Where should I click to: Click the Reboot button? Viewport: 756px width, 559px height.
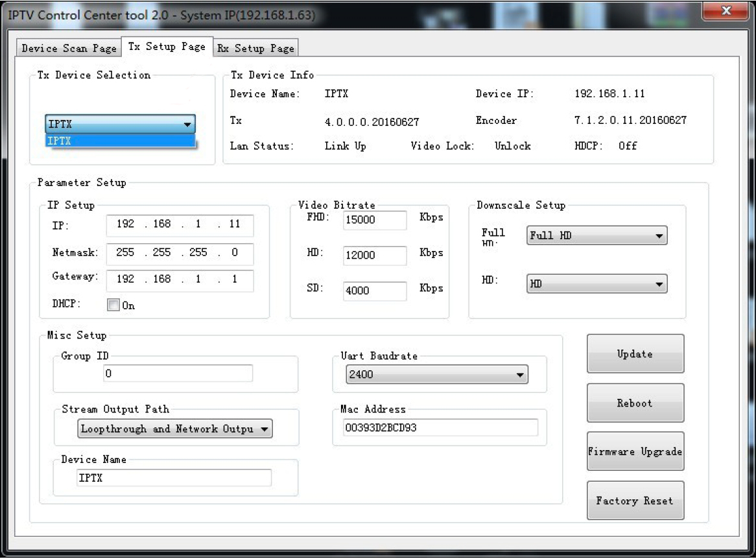point(635,403)
